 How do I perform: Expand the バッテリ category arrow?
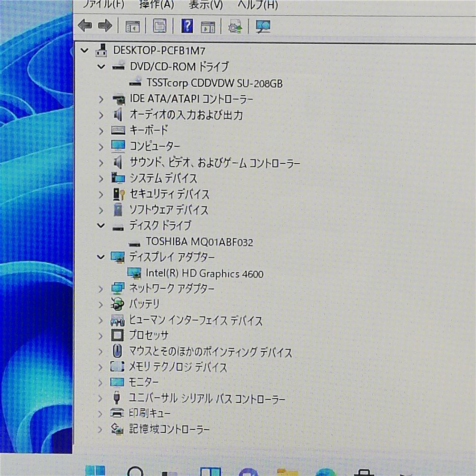point(100,305)
